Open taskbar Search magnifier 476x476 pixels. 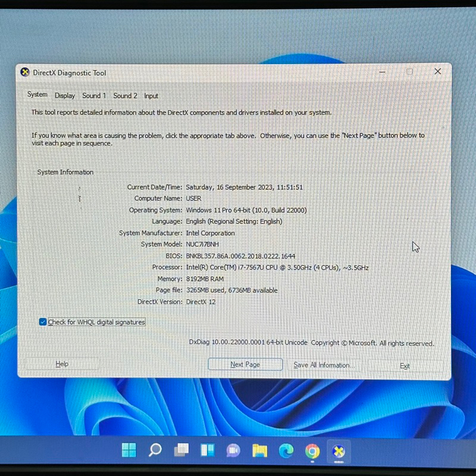tap(155, 450)
